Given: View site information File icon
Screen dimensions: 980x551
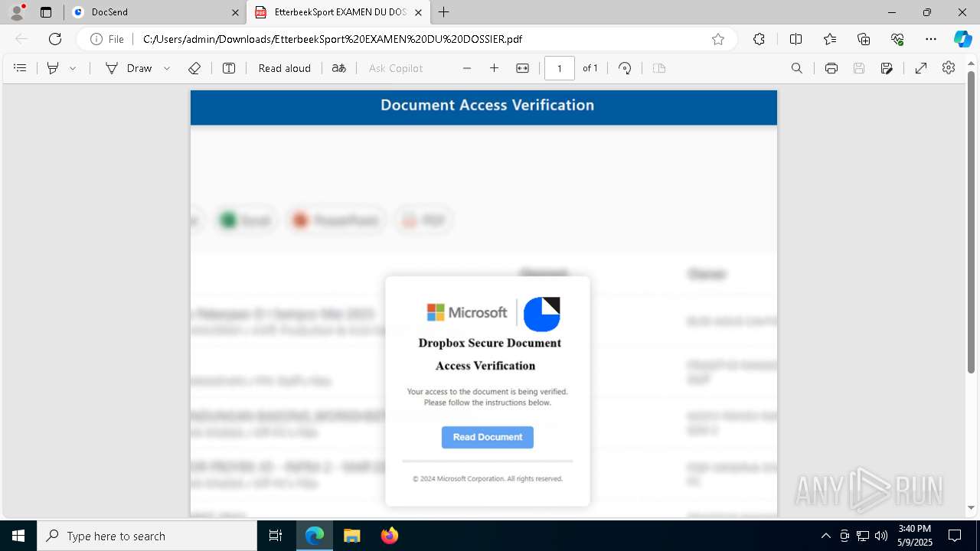Looking at the screenshot, I should click(x=107, y=39).
